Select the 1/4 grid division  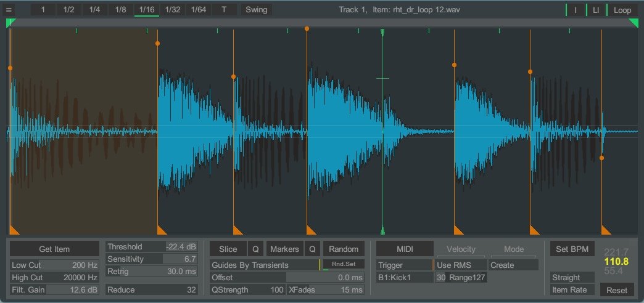[95, 10]
